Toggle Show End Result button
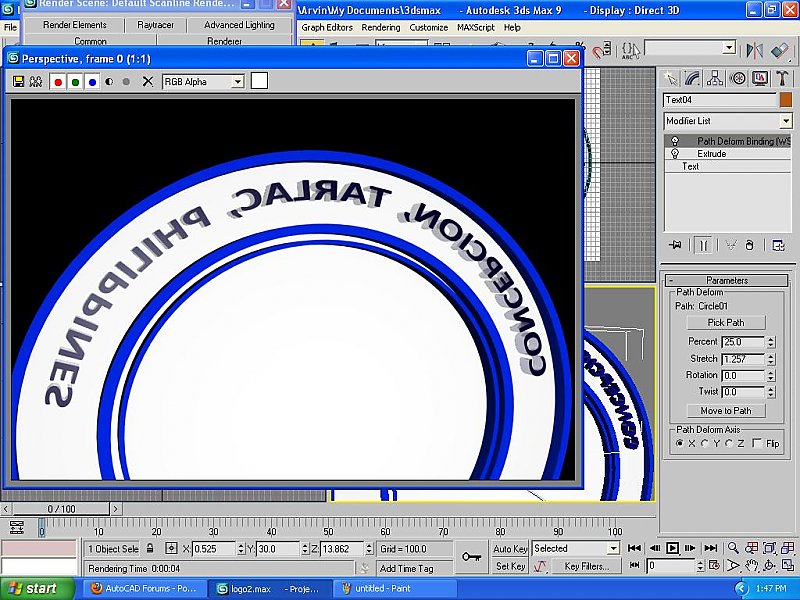Viewport: 800px width, 600px height. coord(704,245)
